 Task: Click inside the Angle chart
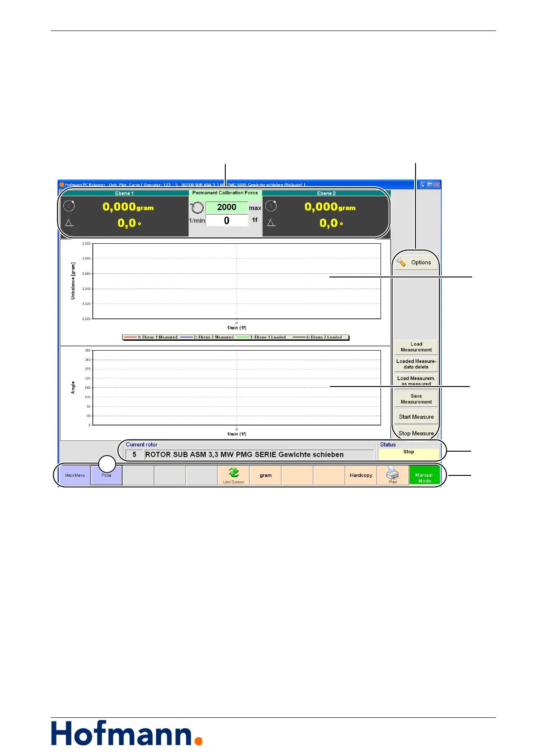tap(236, 387)
